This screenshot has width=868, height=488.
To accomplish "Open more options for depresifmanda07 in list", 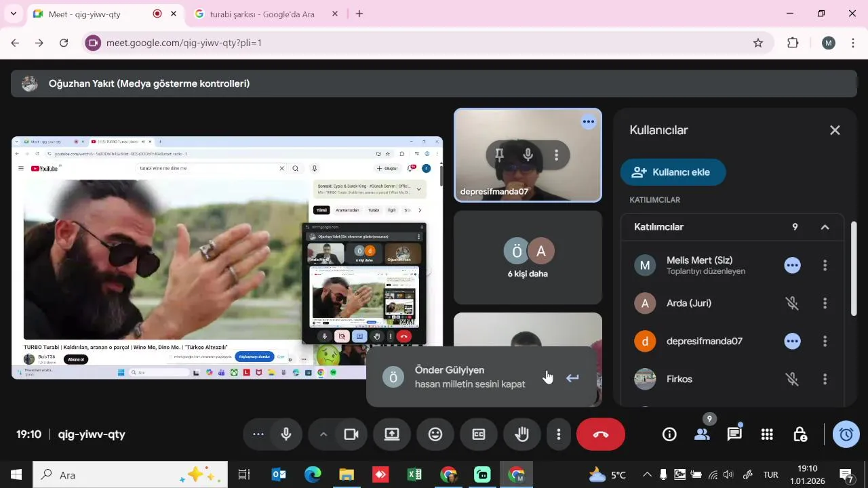I will [825, 342].
